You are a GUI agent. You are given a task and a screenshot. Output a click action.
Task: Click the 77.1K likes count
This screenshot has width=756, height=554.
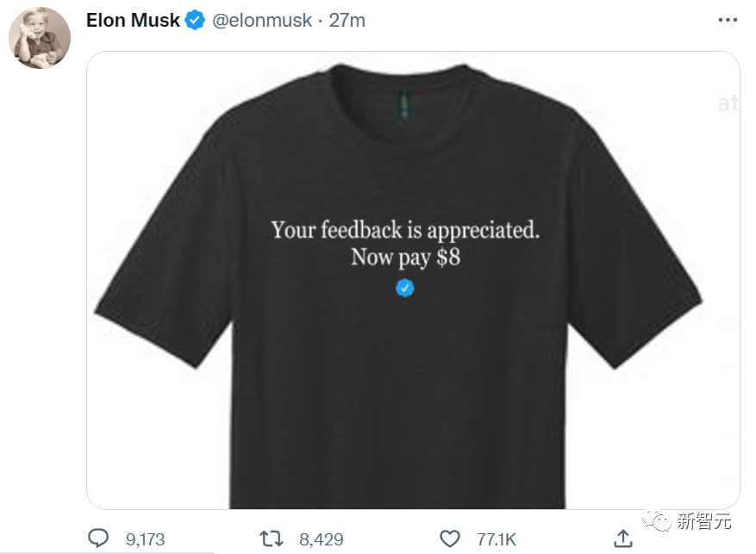pos(497,539)
